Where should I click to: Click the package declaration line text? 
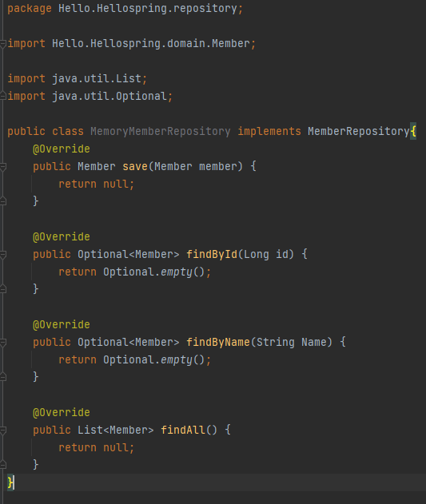(125, 9)
